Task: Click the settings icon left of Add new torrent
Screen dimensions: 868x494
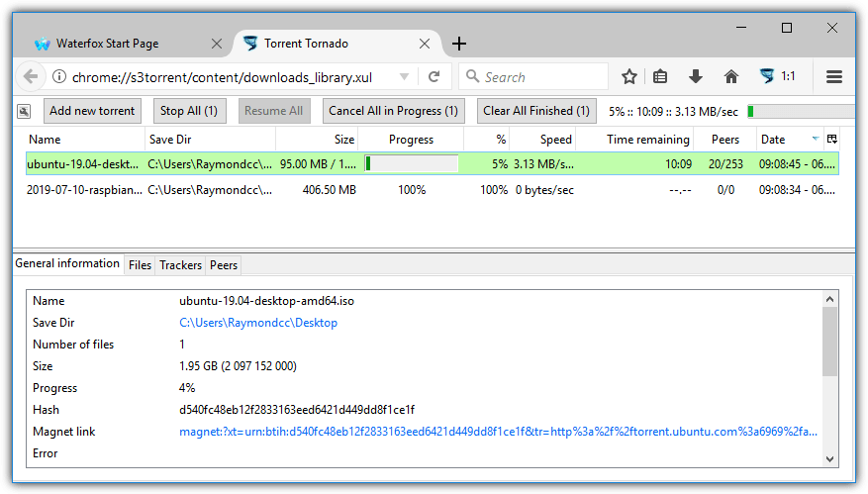Action: (x=24, y=111)
